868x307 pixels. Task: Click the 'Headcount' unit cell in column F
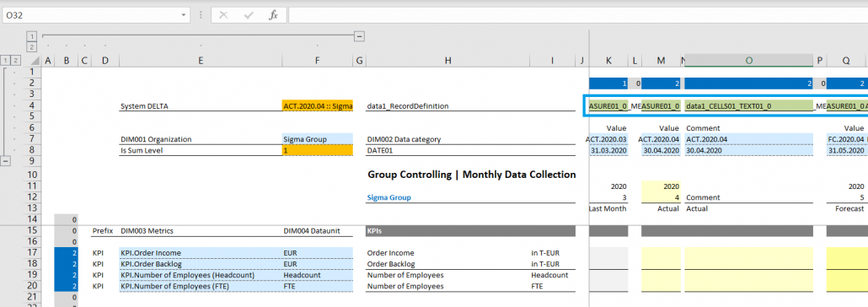coord(317,275)
